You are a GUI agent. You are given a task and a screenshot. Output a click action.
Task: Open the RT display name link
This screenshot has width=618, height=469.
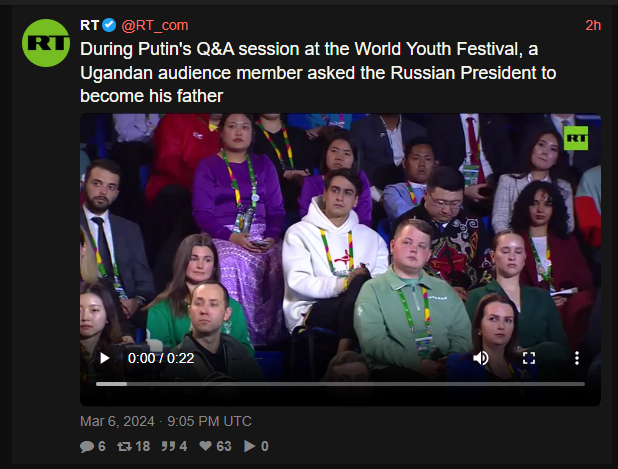pyautogui.click(x=89, y=25)
